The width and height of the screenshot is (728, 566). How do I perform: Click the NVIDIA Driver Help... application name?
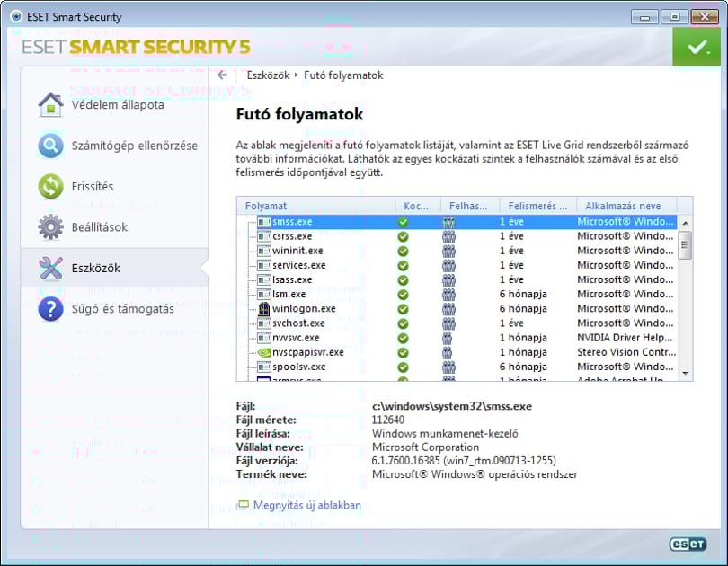pos(625,338)
